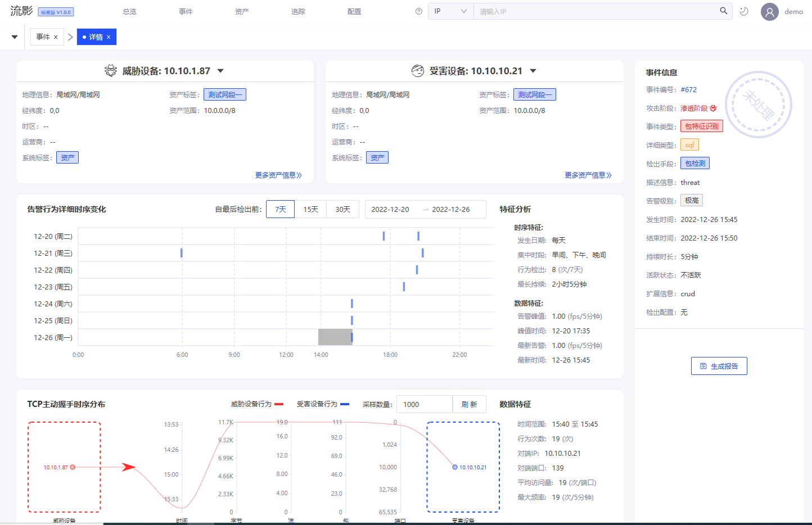Click the sql detail type tag
812x525 pixels.
pyautogui.click(x=689, y=144)
